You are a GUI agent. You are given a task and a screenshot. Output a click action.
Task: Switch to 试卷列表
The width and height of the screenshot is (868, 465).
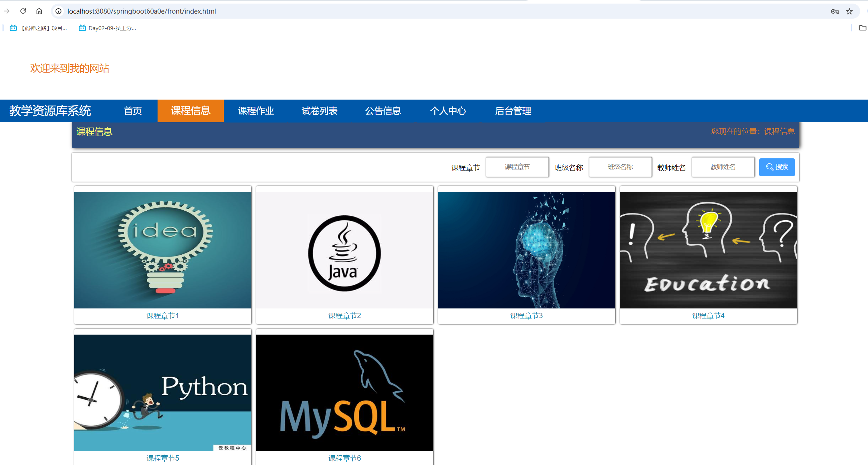pos(319,111)
